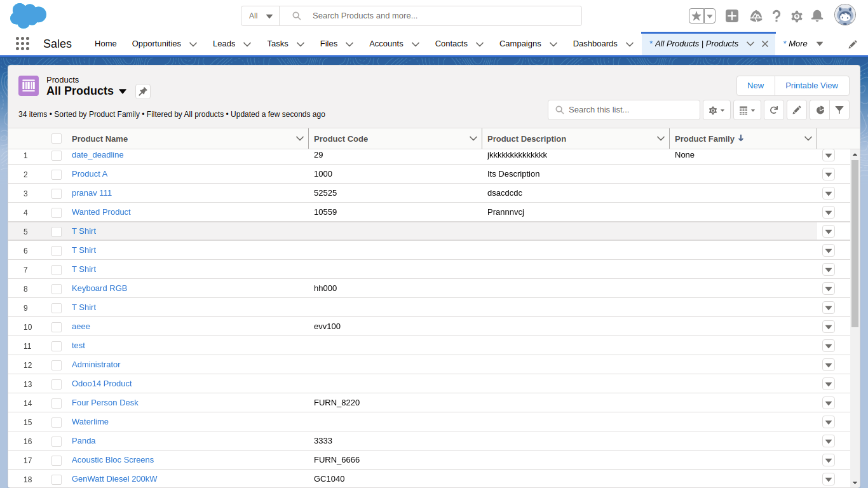Open the Notifications bell

(818, 16)
